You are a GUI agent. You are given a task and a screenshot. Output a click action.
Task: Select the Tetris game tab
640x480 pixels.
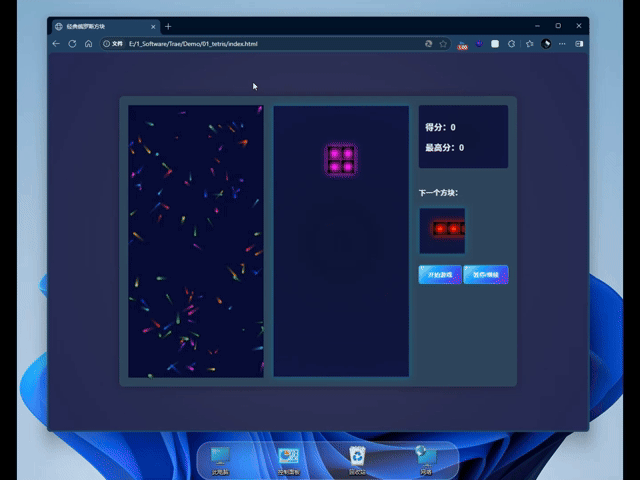105,27
